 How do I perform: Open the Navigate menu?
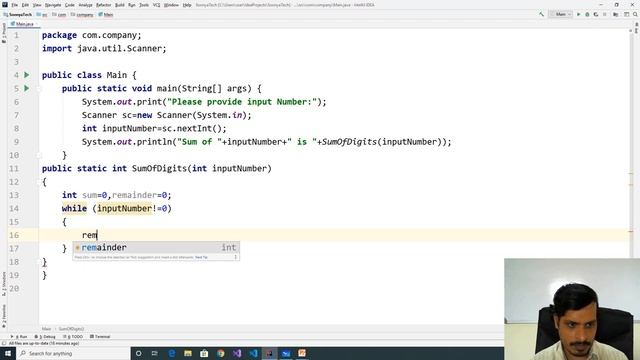click(x=53, y=5)
